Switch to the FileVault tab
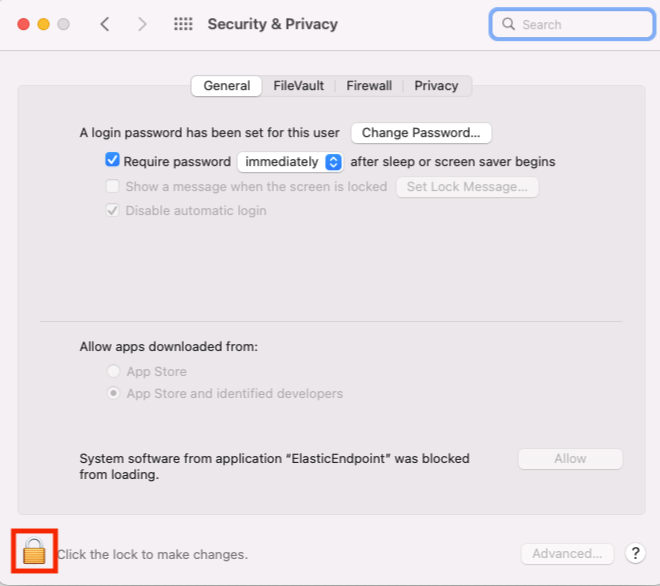This screenshot has height=586, width=660. coord(299,86)
